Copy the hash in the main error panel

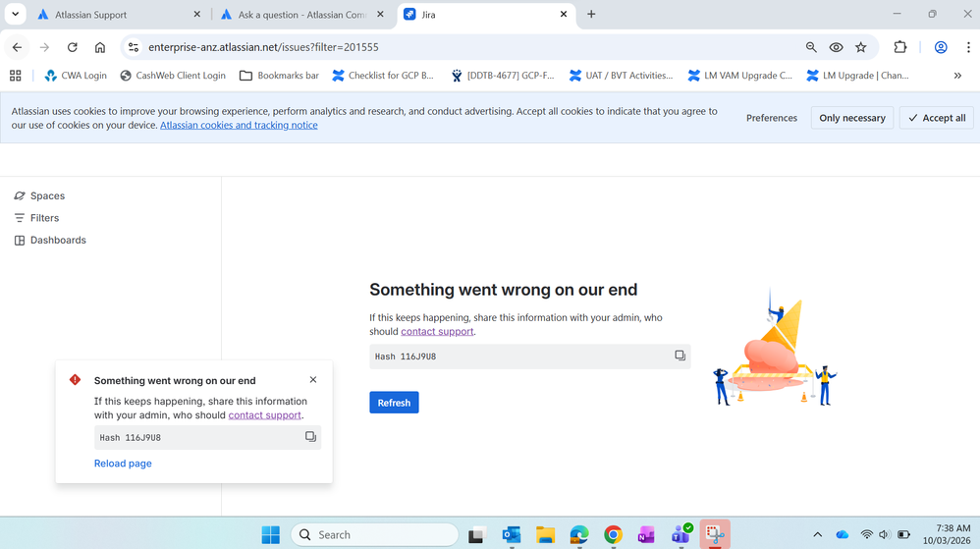(x=680, y=356)
